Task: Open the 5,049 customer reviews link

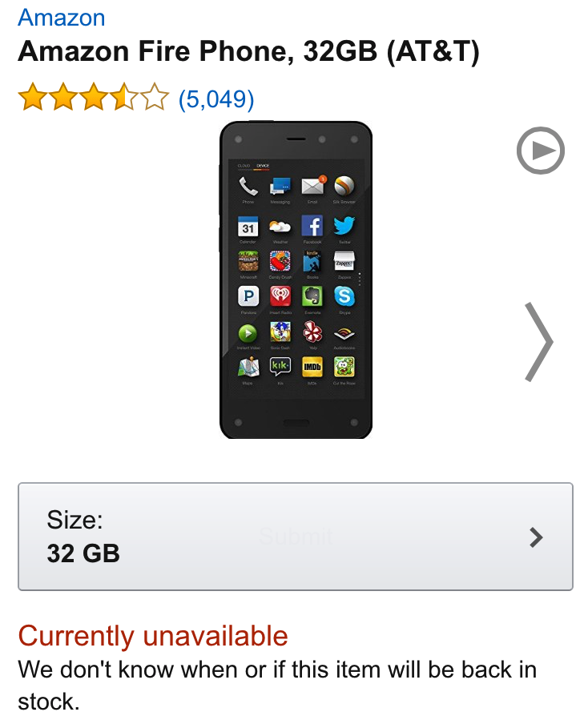Action: 215,99
